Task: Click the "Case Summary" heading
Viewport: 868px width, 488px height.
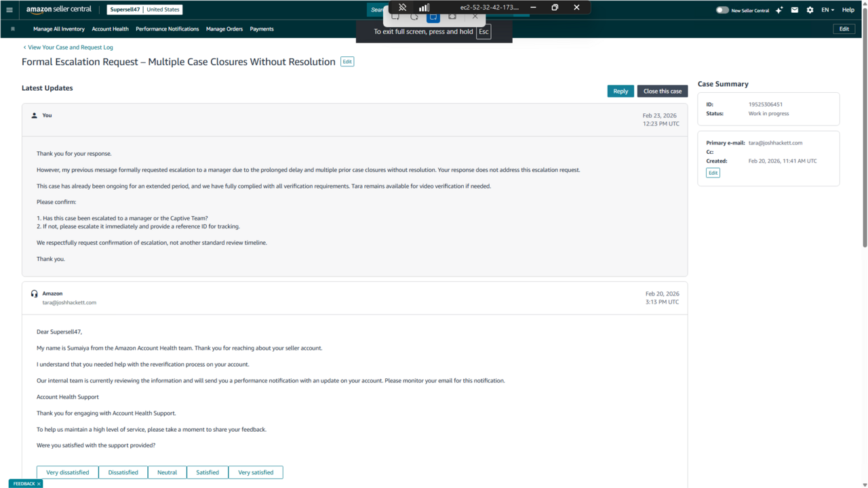Action: click(723, 84)
